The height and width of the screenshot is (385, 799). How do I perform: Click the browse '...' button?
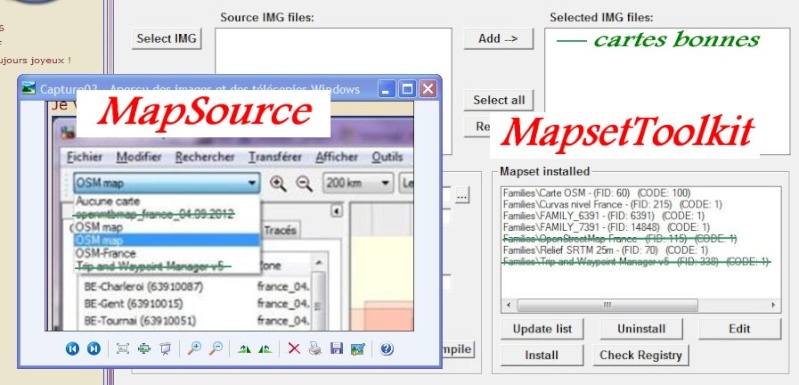pyautogui.click(x=462, y=195)
